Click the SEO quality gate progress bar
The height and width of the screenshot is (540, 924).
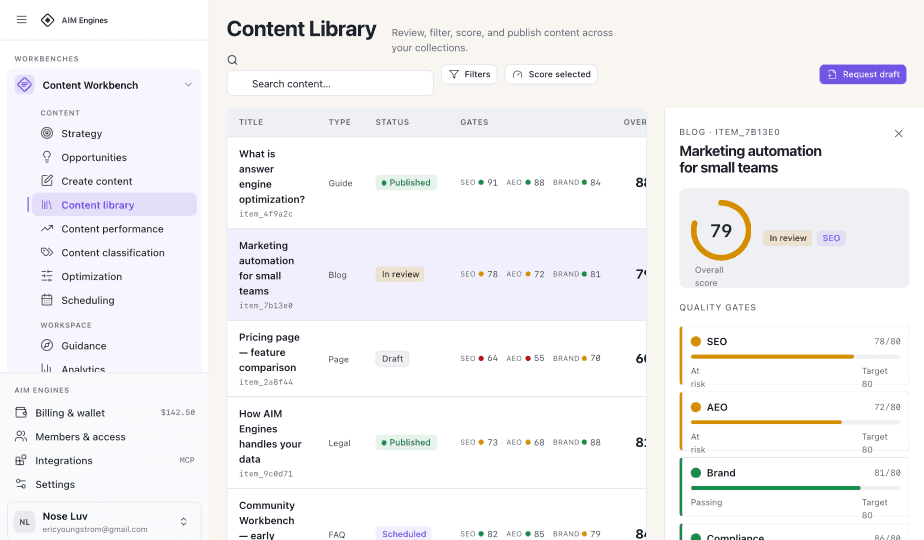[795, 357]
